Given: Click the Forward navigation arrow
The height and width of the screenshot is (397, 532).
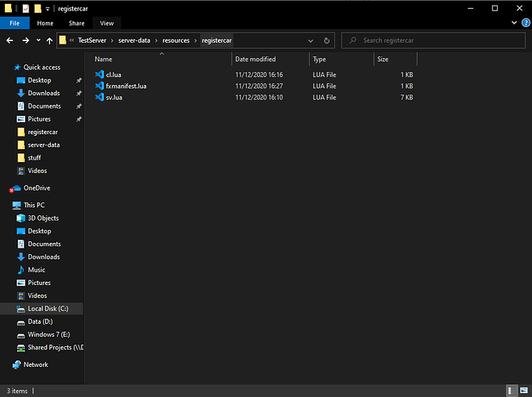Looking at the screenshot, I should point(25,40).
